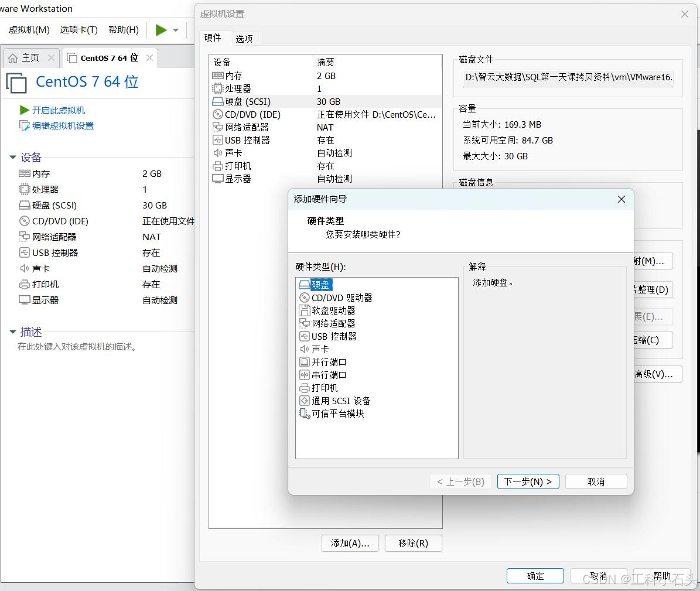Click 打印机 icon in settings device list
700x591 pixels.
click(218, 166)
